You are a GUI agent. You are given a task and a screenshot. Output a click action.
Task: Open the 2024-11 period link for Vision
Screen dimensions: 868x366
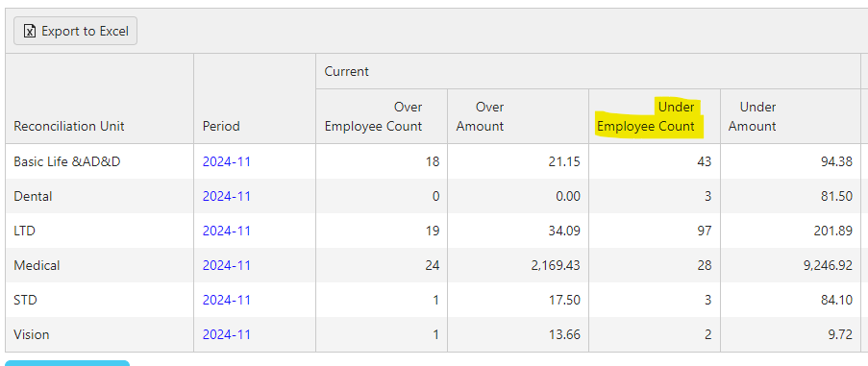pos(227,334)
